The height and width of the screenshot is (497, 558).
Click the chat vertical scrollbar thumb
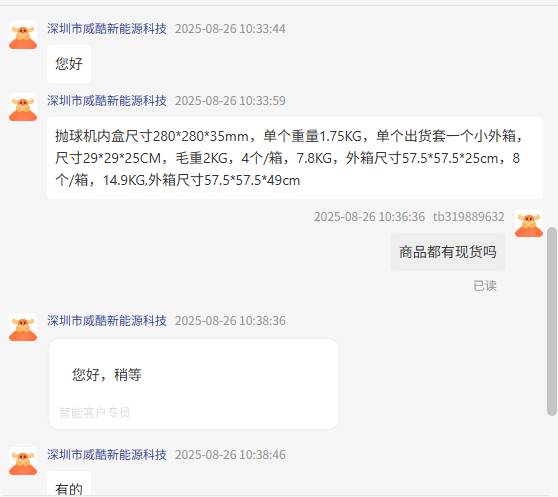coord(552,321)
